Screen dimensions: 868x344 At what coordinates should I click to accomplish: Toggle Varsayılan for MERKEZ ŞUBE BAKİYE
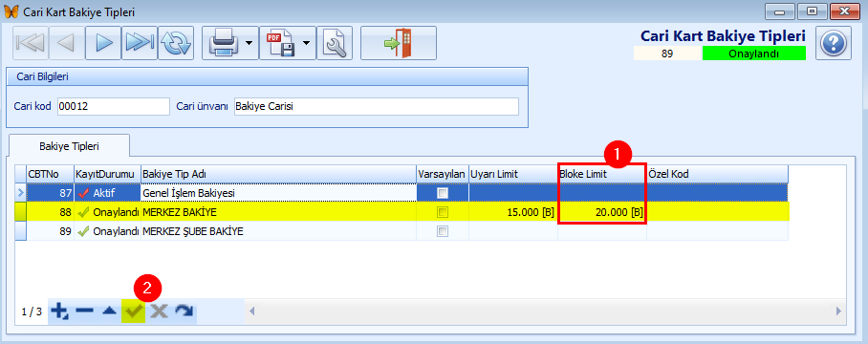click(x=443, y=232)
